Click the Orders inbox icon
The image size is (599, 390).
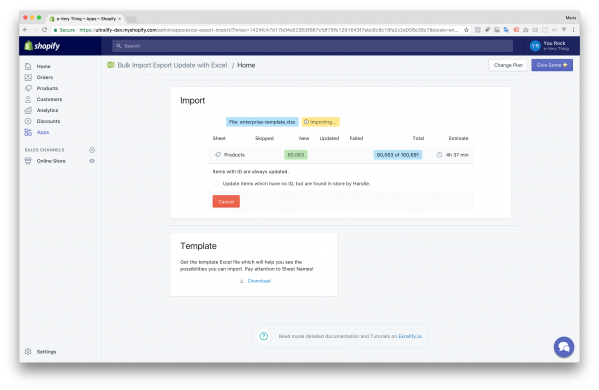pyautogui.click(x=28, y=77)
